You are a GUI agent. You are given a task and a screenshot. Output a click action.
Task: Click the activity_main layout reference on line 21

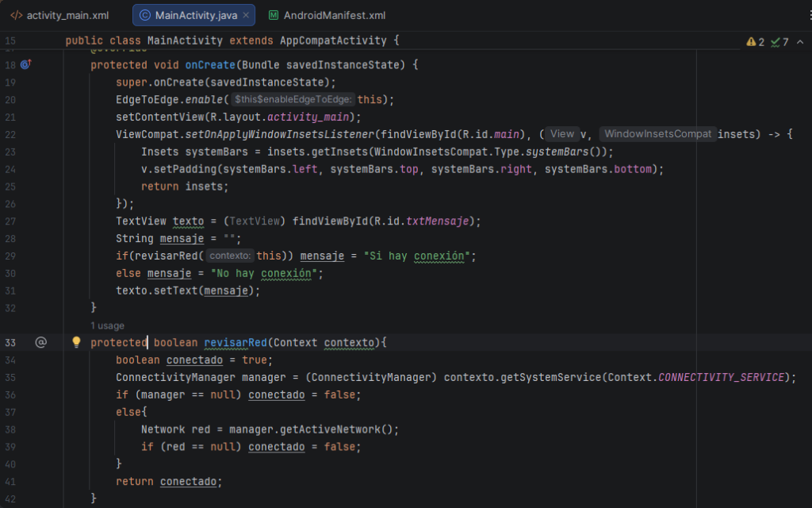click(x=308, y=117)
